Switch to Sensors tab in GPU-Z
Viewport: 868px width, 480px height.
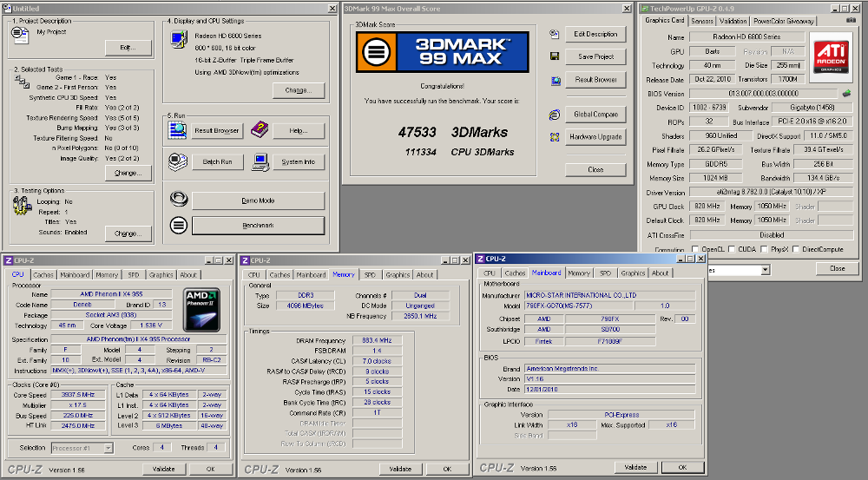(x=702, y=21)
